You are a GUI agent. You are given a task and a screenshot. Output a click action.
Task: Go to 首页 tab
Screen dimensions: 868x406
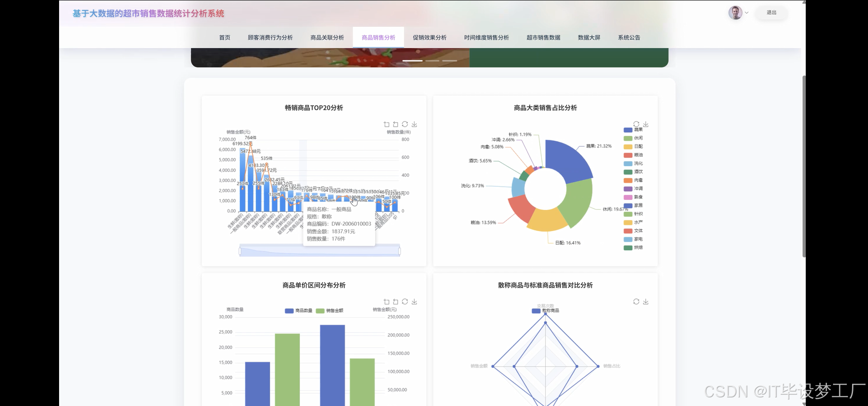(224, 38)
